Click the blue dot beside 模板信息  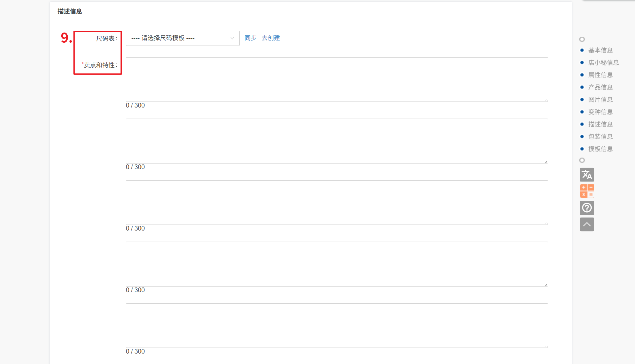pos(582,149)
